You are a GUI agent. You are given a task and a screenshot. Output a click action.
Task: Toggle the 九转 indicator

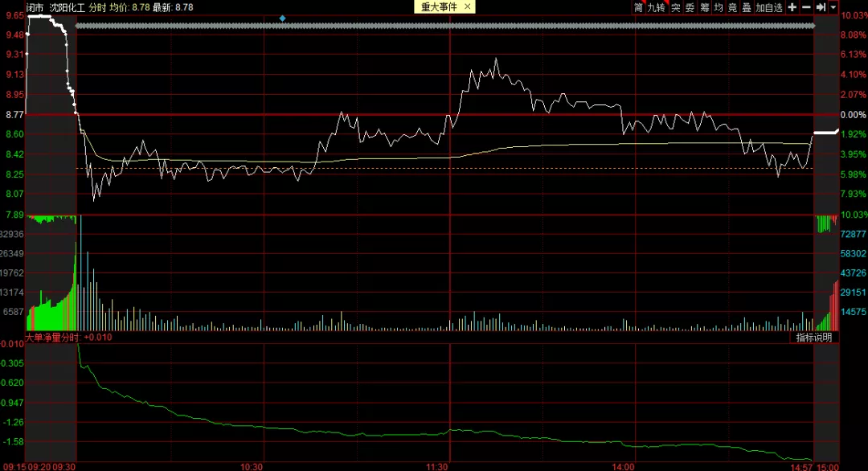656,7
